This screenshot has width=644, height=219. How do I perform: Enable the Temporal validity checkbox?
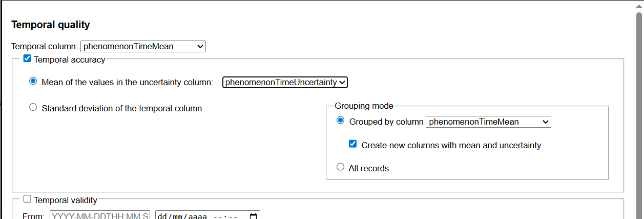(28, 199)
